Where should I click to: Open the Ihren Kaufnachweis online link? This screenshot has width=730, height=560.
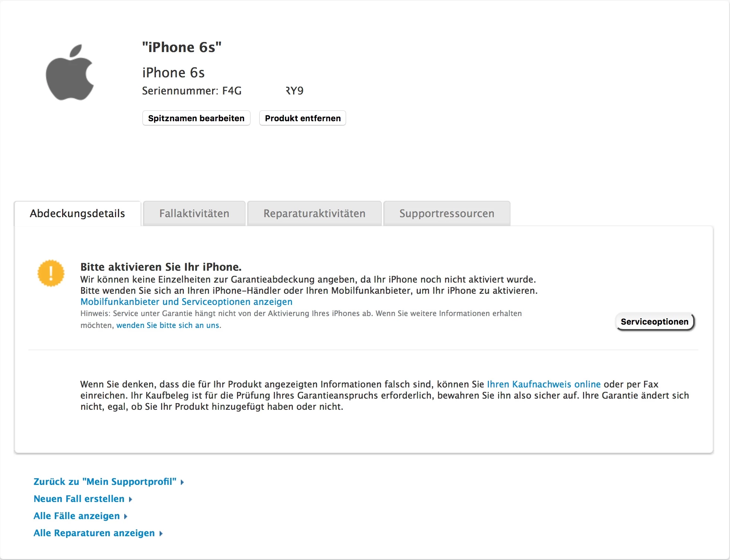[544, 384]
